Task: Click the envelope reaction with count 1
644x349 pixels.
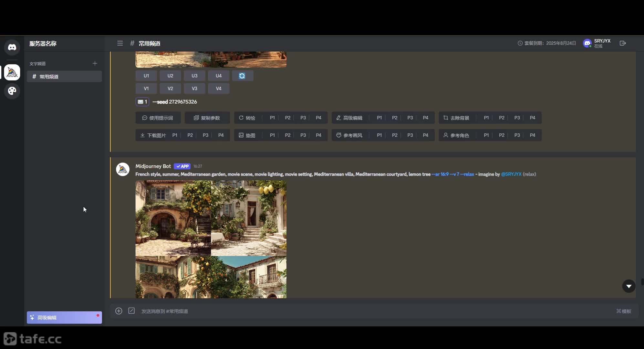Action: tap(142, 102)
